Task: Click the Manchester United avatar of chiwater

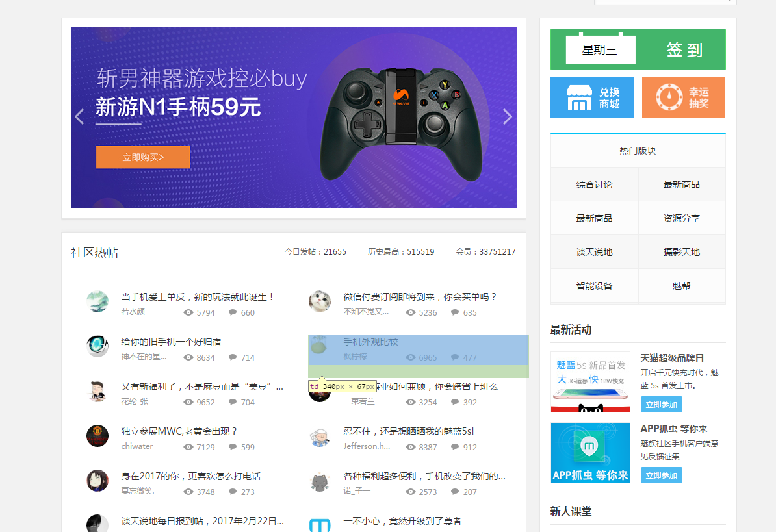Action: coord(97,436)
